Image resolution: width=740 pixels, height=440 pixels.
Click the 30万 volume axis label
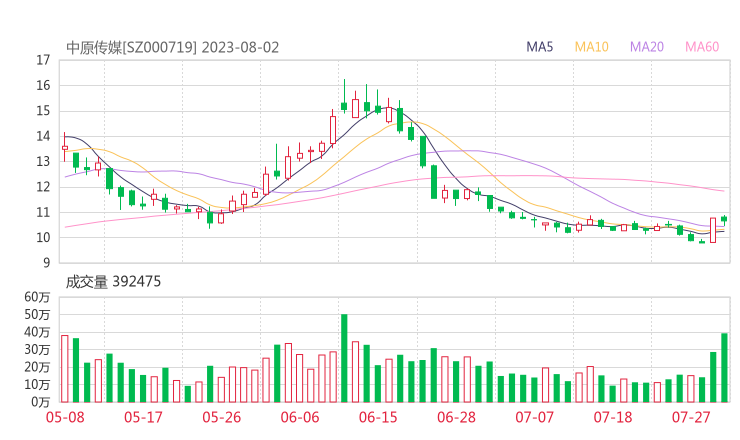(x=37, y=349)
